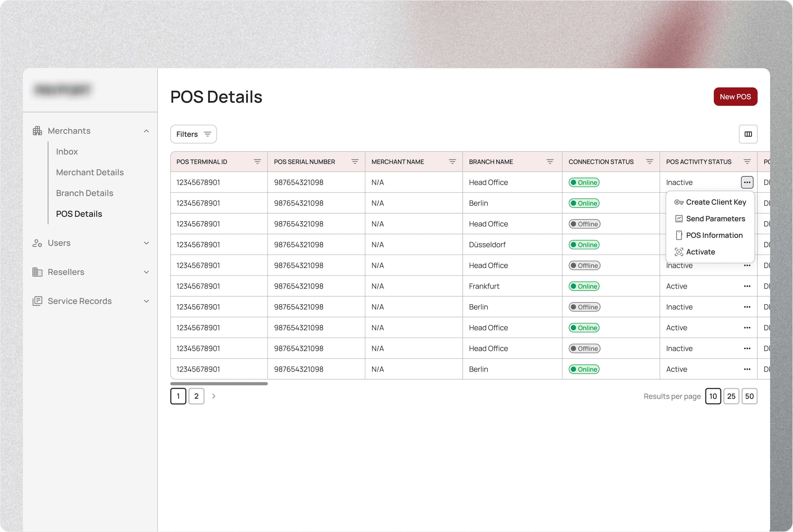The width and height of the screenshot is (793, 532).
Task: Set results per page to 25
Action: (731, 396)
